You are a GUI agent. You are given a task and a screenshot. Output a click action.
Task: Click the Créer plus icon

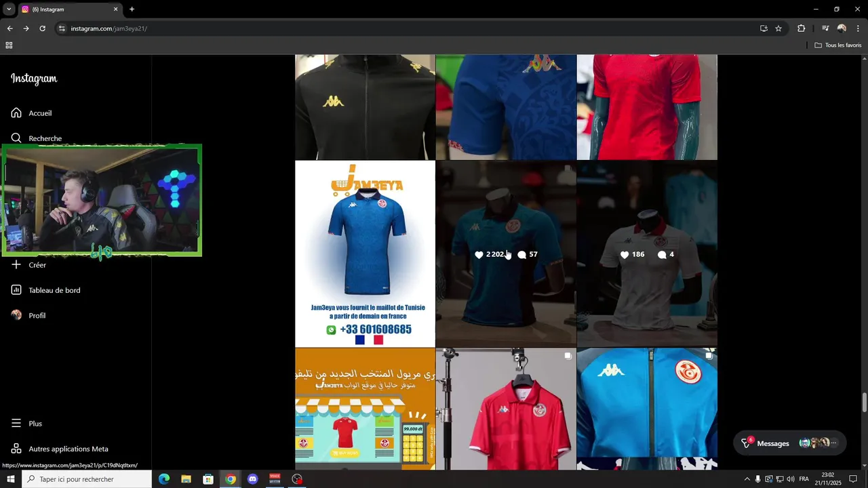point(16,265)
